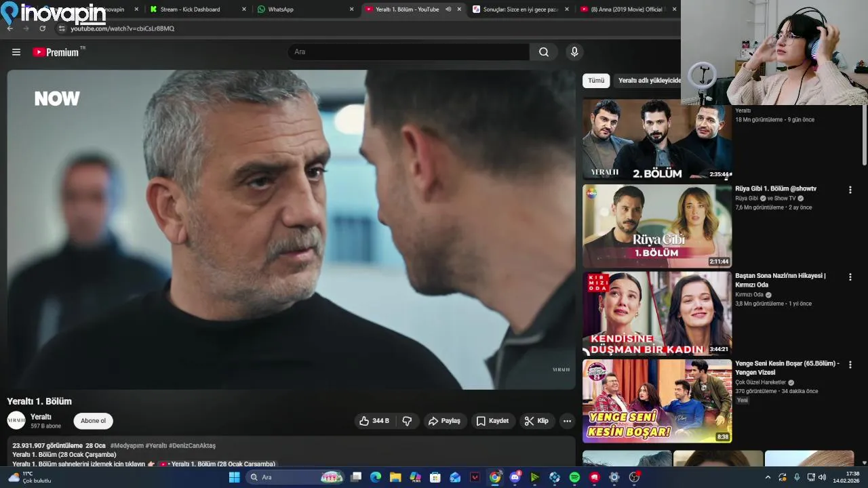Click the Paylaş share button
Screen dimensions: 868x488
444,421
